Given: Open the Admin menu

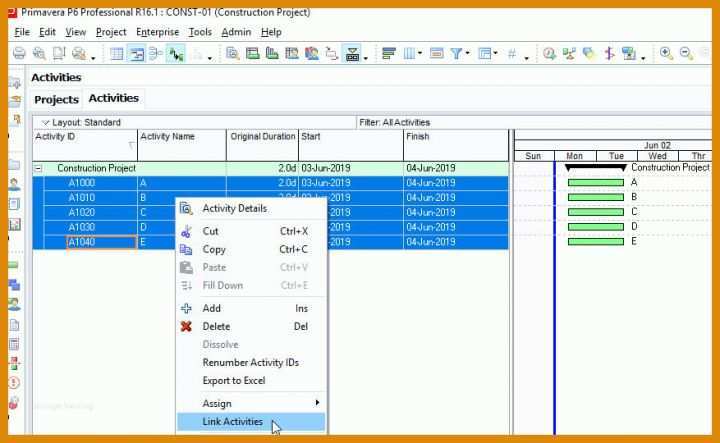Looking at the screenshot, I should (236, 32).
